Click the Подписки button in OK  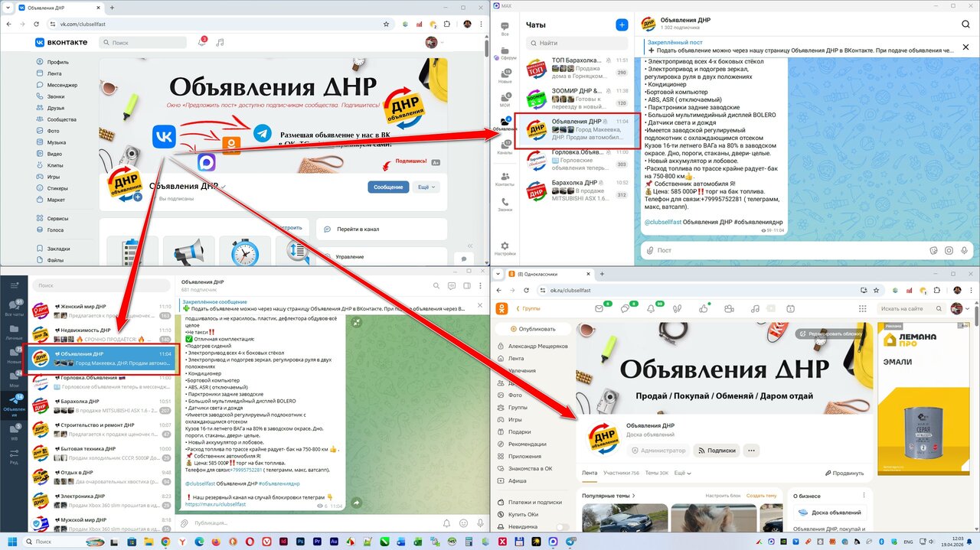715,451
